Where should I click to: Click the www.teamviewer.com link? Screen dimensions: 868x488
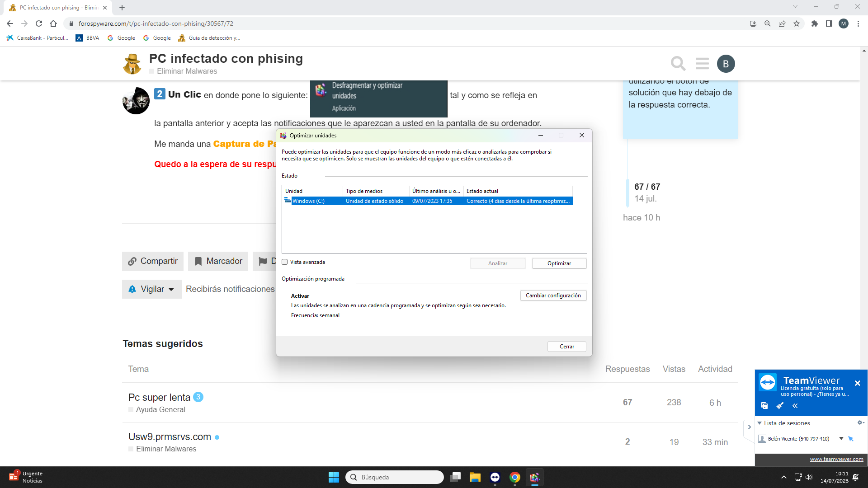pyautogui.click(x=836, y=459)
